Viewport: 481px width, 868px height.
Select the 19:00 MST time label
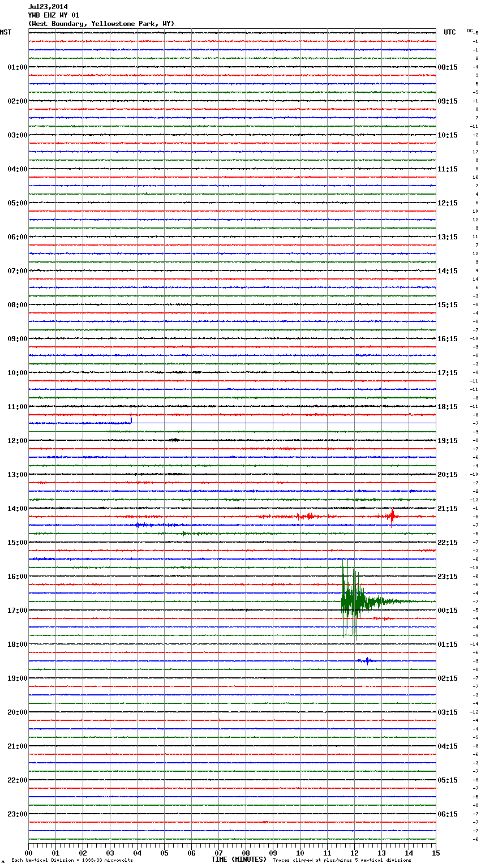18,678
